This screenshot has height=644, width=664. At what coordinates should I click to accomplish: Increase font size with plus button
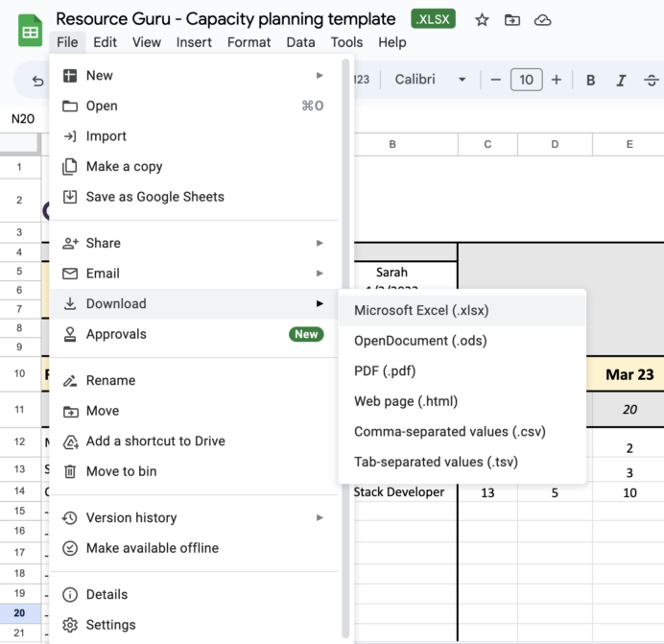[557, 80]
